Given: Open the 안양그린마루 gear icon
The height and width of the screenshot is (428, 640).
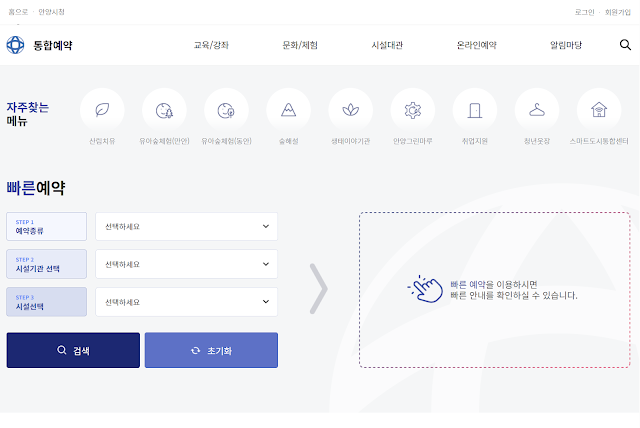Looking at the screenshot, I should [x=413, y=110].
